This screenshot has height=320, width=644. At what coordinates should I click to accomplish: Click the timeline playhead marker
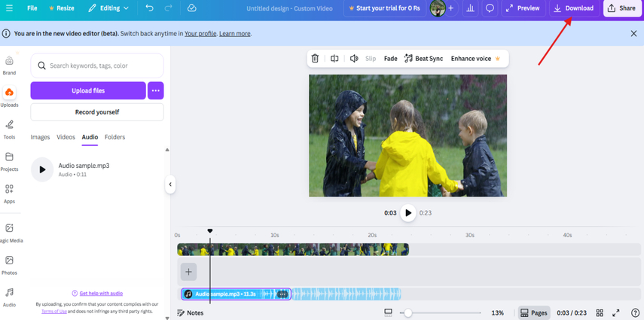(x=210, y=231)
